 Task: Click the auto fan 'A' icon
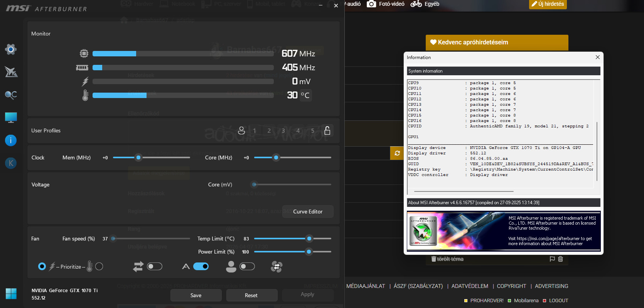186,266
